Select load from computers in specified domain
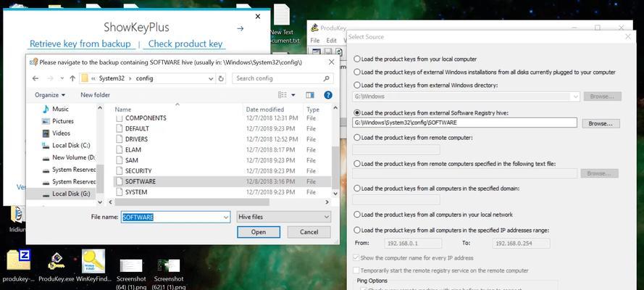644x290 pixels. [x=357, y=188]
